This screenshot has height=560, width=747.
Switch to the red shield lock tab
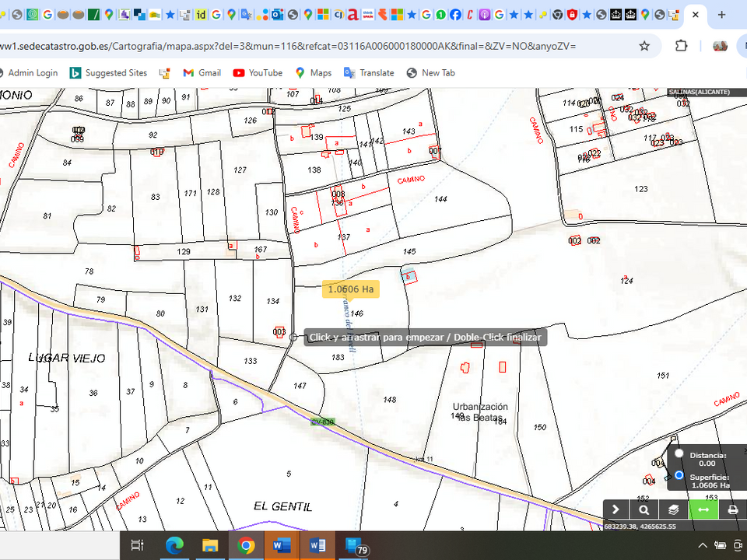pyautogui.click(x=572, y=15)
